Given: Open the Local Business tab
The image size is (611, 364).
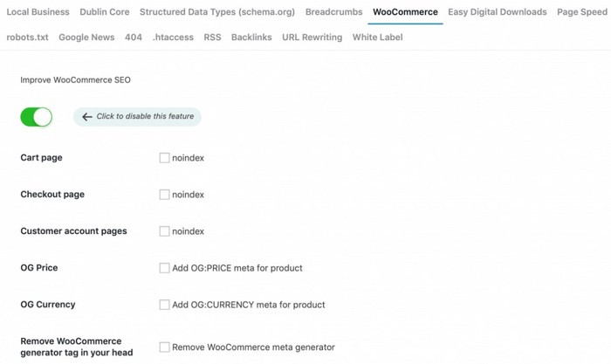Looking at the screenshot, I should 38,12.
